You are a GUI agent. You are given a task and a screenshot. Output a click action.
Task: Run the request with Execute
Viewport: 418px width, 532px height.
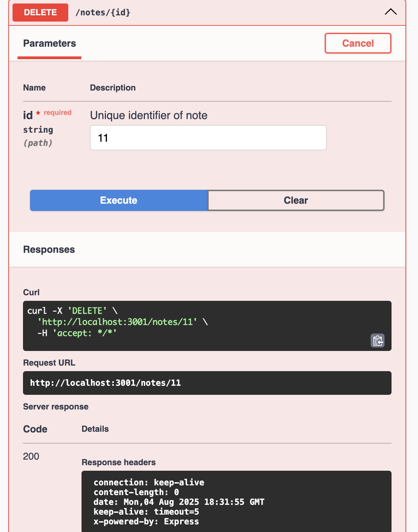tap(119, 201)
